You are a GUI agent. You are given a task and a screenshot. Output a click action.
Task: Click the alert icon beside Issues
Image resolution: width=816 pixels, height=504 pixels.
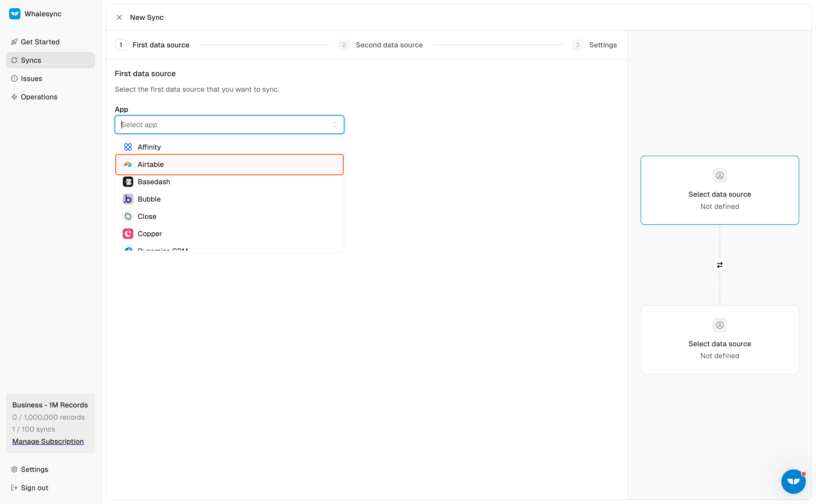tap(14, 78)
